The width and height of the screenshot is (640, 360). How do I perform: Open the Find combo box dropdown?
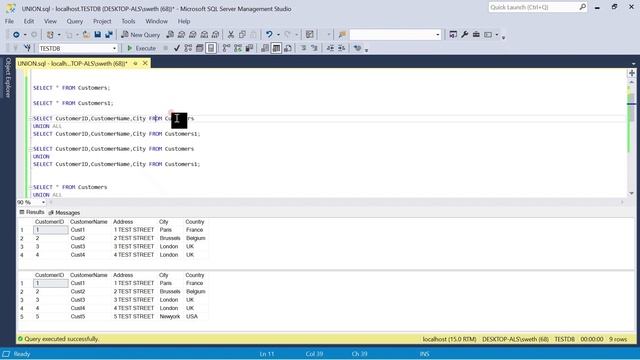438,35
